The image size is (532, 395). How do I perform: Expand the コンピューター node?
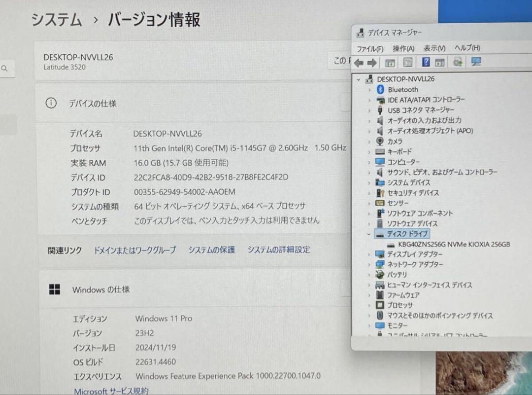coord(369,162)
